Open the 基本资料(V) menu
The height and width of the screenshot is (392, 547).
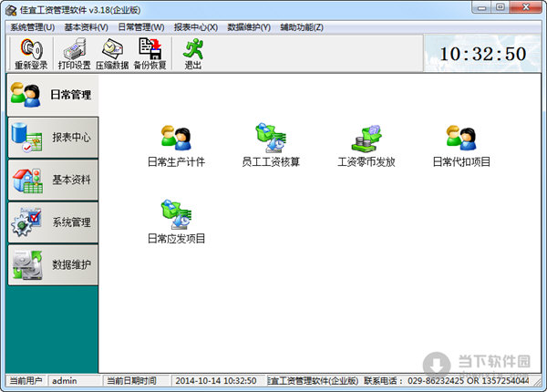87,27
